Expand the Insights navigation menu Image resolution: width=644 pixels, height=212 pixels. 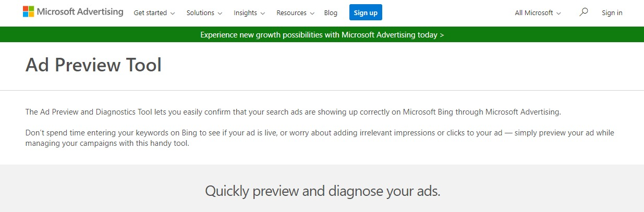coord(249,13)
